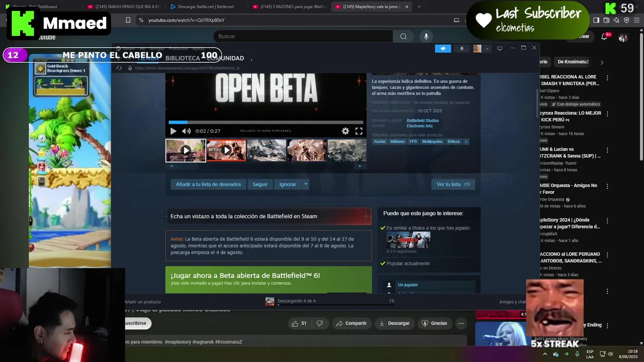Viewport: 644px width, 362px height.
Task: Play the Battlefield 6 trailer video
Action: [x=173, y=131]
